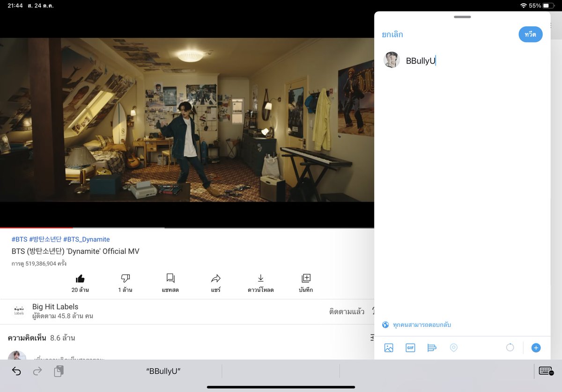
Task: Cancel the tweet with ยกเลิก
Action: click(x=392, y=35)
